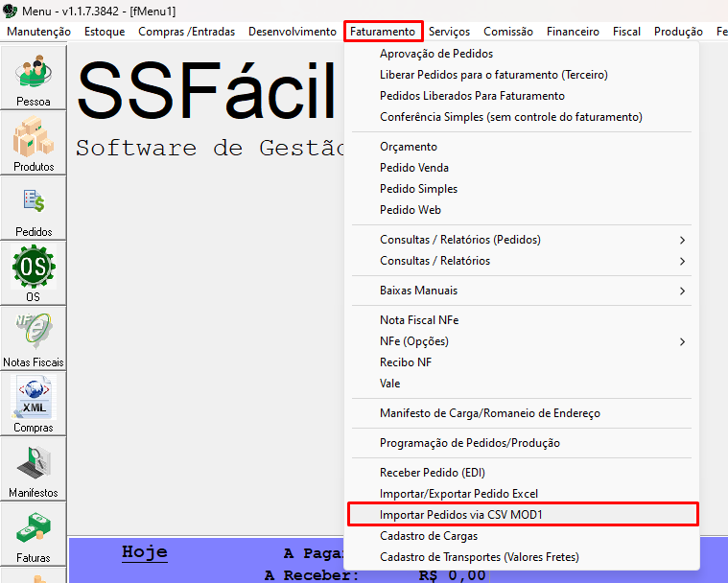
Task: Open the Estoque menu
Action: point(105,32)
